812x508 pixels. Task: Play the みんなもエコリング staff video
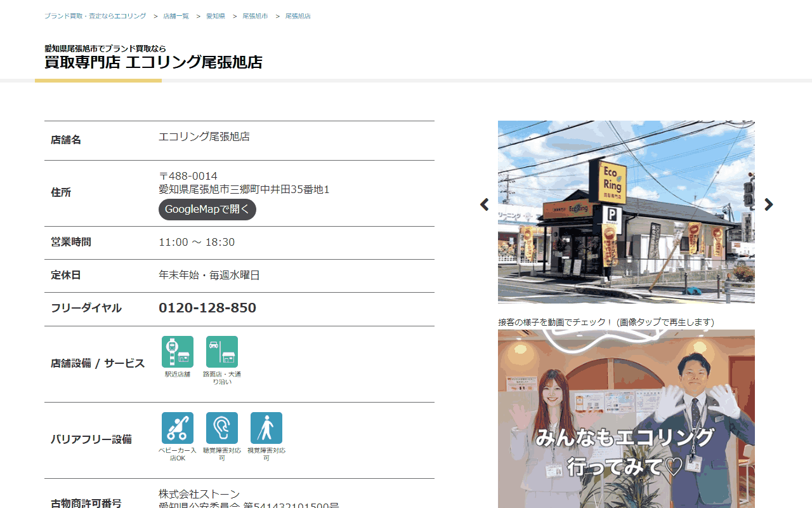pos(626,419)
